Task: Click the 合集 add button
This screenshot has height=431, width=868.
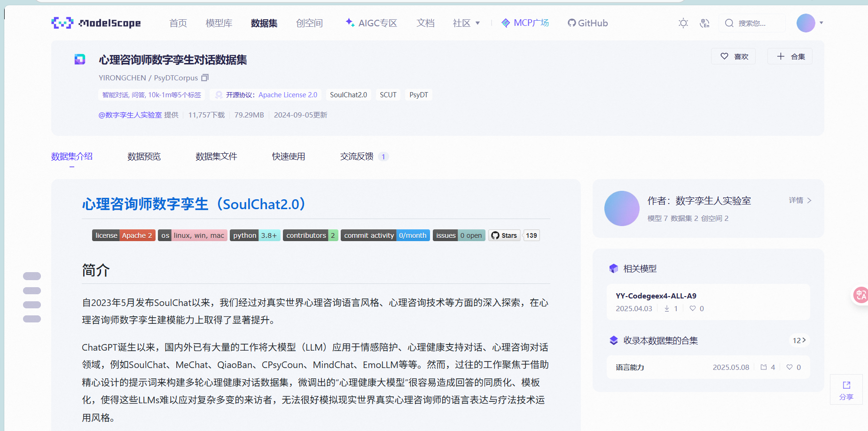Action: 790,56
